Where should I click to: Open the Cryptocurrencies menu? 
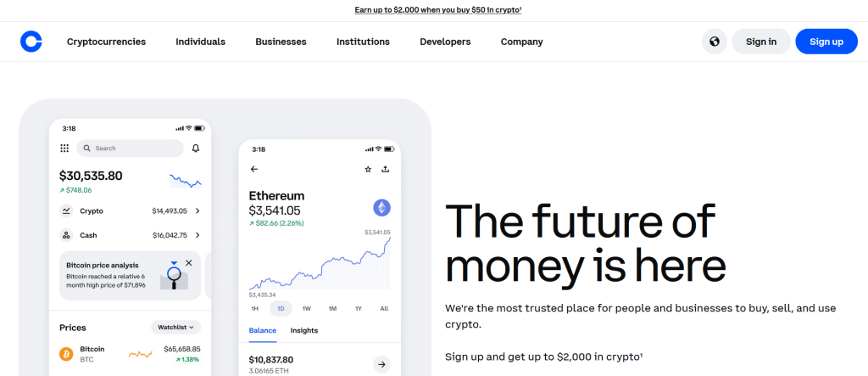coord(106,42)
